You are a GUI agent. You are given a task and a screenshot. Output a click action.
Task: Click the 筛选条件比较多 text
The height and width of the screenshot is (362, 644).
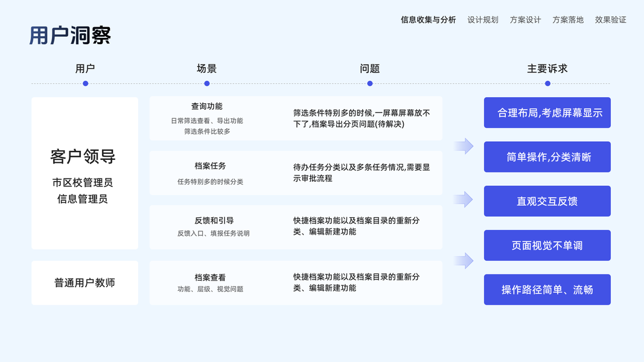coord(207,132)
